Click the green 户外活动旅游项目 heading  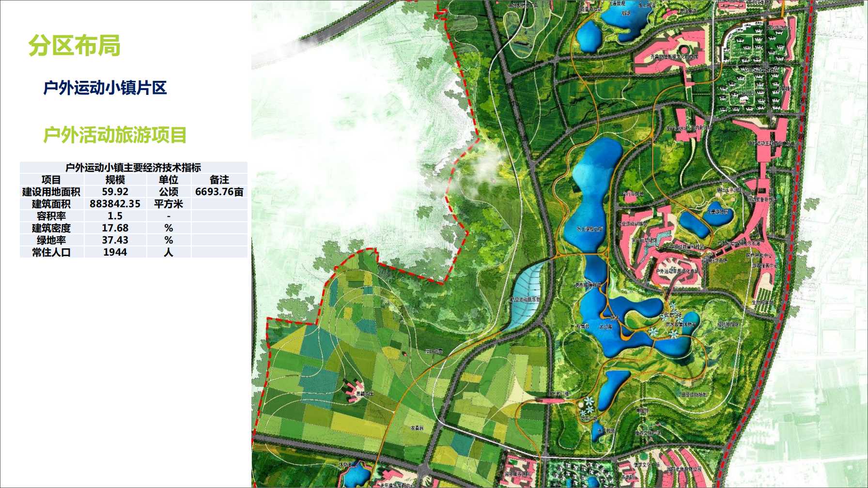coord(115,135)
